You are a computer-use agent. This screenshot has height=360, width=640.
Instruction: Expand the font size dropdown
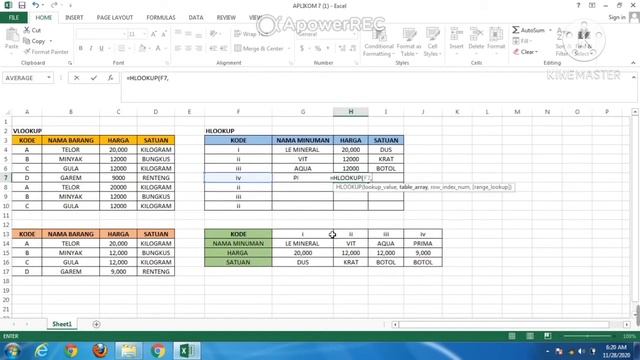pos(144,34)
